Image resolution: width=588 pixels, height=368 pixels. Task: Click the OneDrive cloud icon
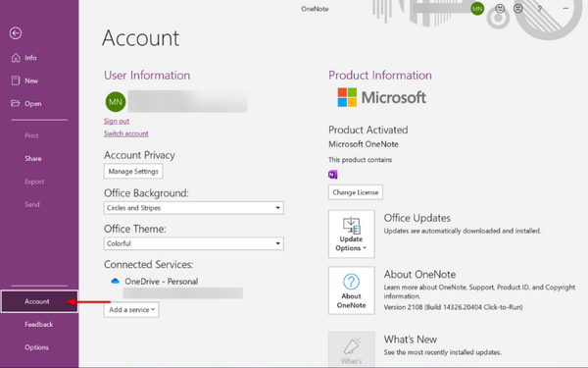click(115, 281)
